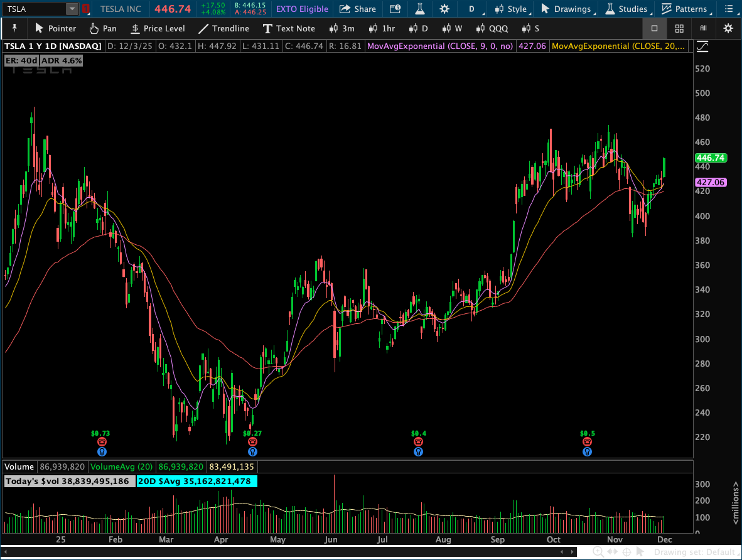Click the news/quote details icon beside Share
This screenshot has height=560, width=742.
[395, 9]
